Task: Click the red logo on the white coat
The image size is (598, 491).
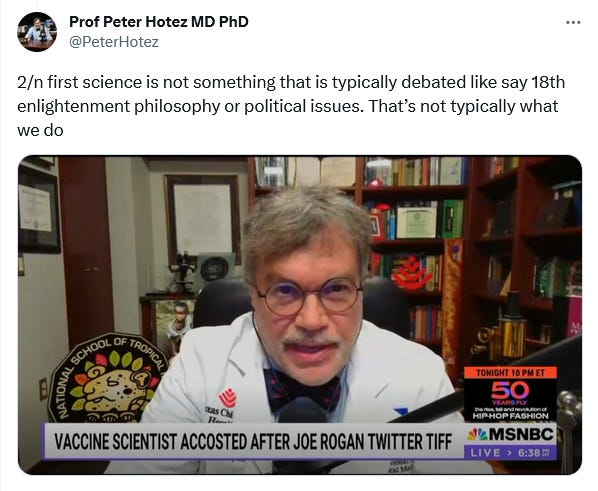Action: click(228, 398)
